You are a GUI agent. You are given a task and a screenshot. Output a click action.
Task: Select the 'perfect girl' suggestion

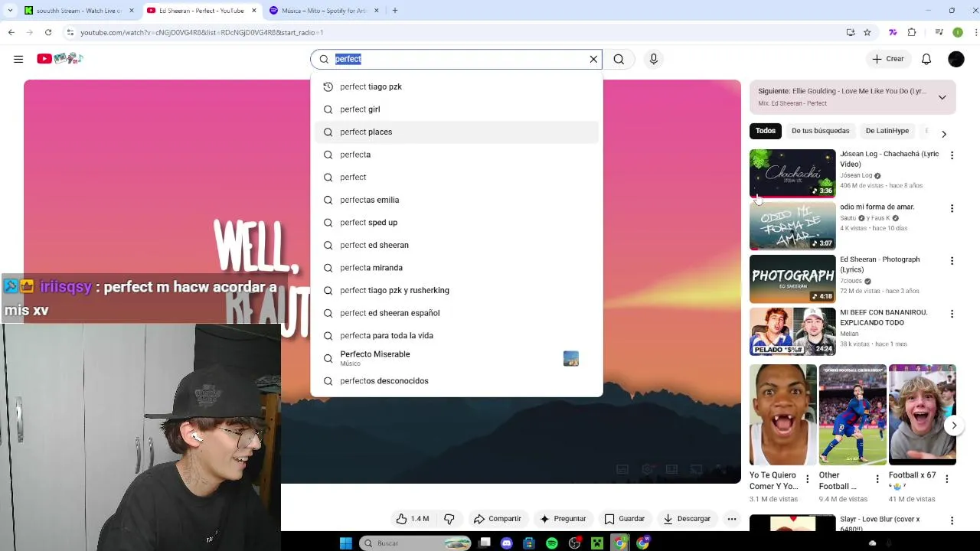coord(456,109)
